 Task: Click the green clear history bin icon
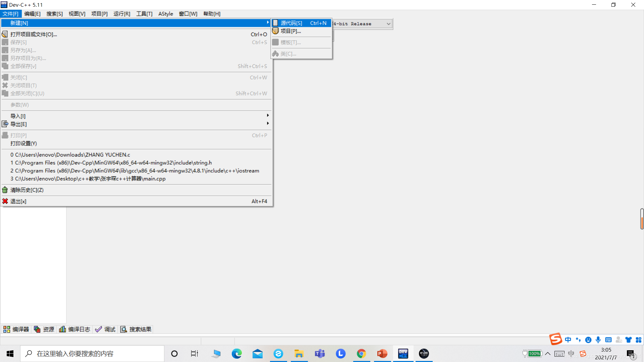[5, 190]
